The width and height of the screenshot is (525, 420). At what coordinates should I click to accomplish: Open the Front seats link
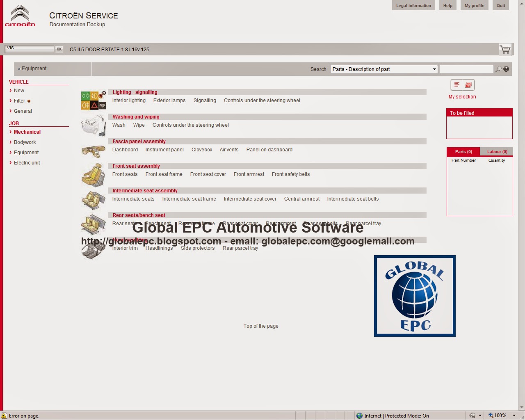coord(125,174)
